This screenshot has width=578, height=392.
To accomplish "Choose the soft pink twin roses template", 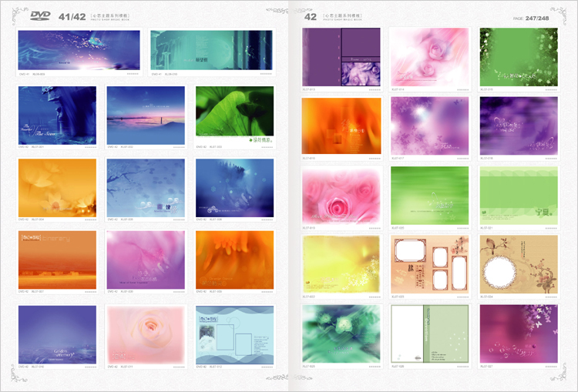I will (x=430, y=57).
